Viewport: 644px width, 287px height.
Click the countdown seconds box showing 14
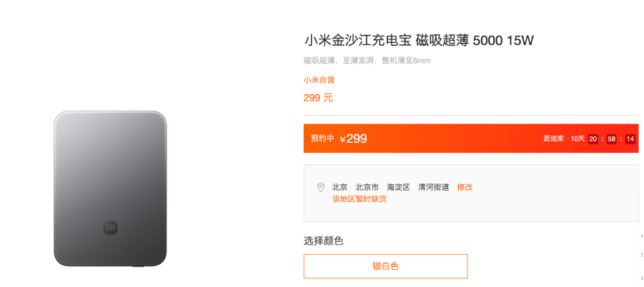point(630,139)
